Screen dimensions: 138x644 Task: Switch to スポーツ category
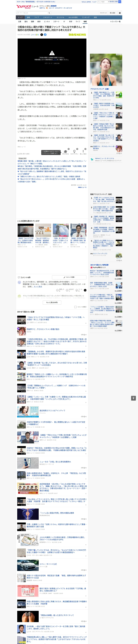point(56,21)
